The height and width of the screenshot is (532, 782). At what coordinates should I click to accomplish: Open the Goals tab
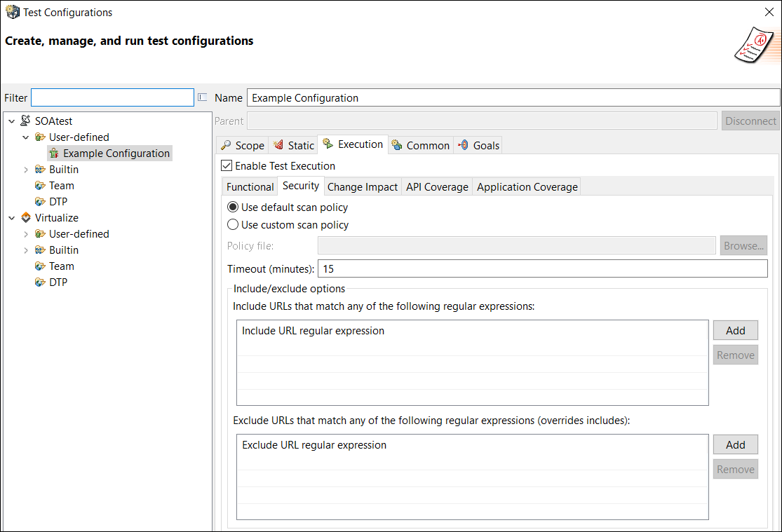[478, 145]
